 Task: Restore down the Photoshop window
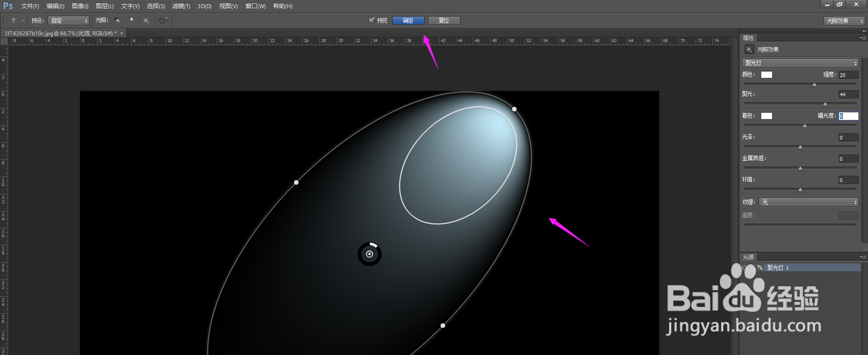point(840,4)
